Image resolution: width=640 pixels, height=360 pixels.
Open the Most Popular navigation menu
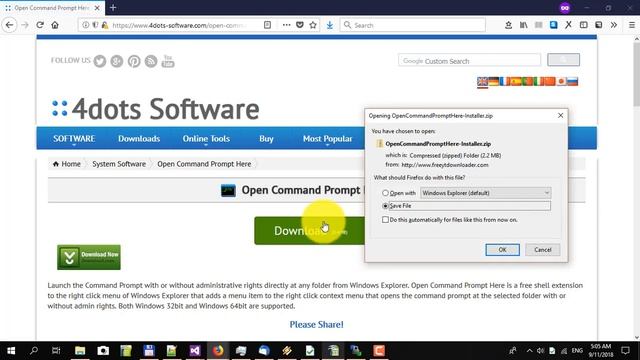(x=327, y=139)
